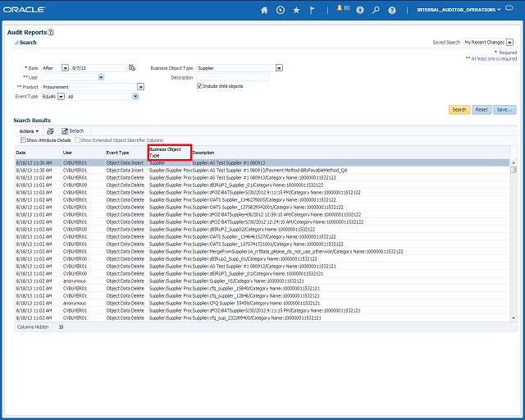Click the Description input field
This screenshot has width=525, height=420.
[232, 77]
